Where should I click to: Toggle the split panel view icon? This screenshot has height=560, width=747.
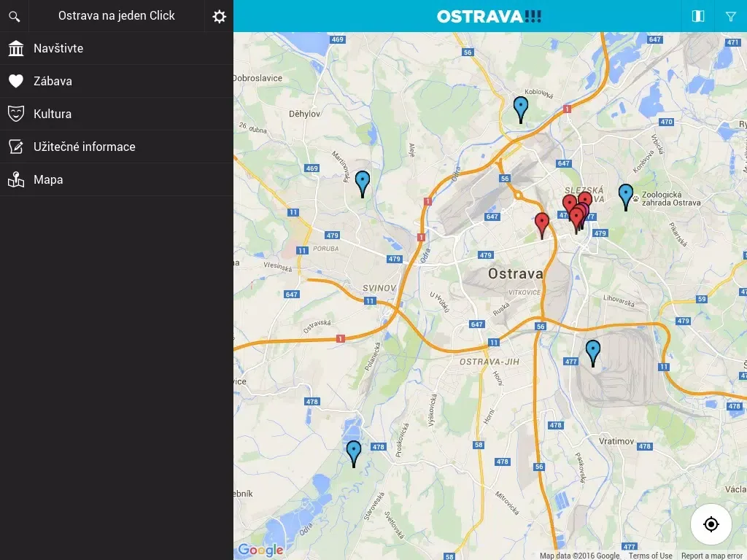click(698, 16)
